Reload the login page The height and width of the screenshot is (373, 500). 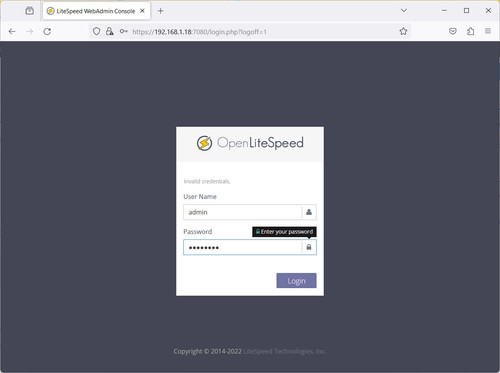click(x=47, y=31)
